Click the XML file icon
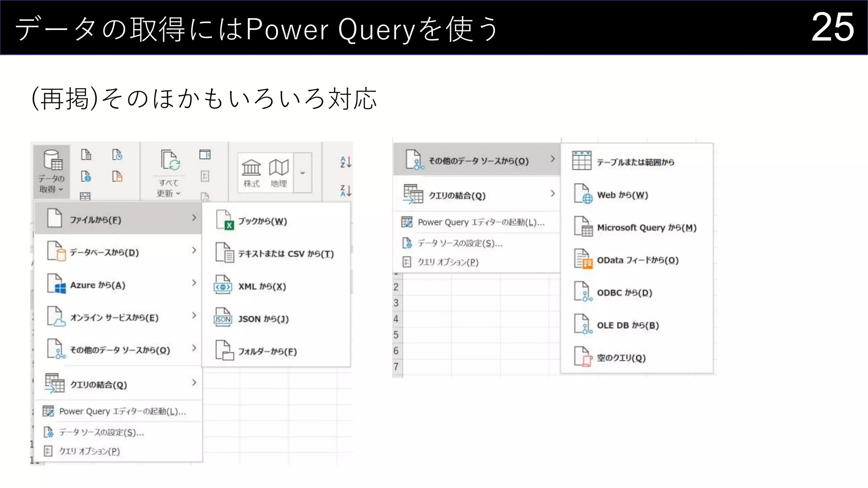 coord(223,285)
